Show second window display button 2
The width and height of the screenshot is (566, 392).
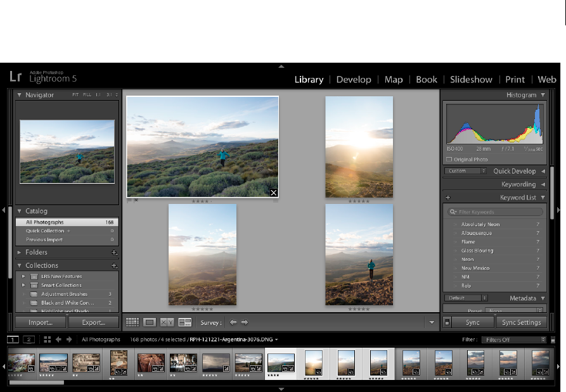point(29,339)
